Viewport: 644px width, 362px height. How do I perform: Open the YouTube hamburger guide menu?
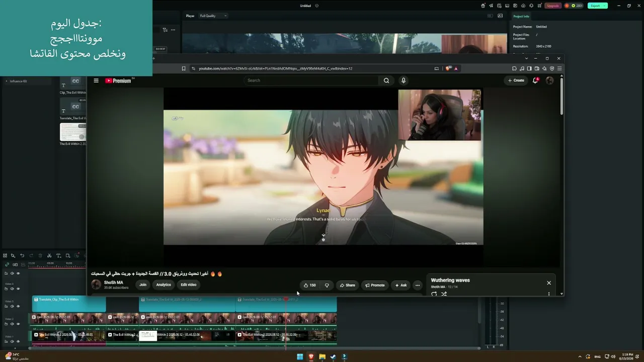[96, 80]
